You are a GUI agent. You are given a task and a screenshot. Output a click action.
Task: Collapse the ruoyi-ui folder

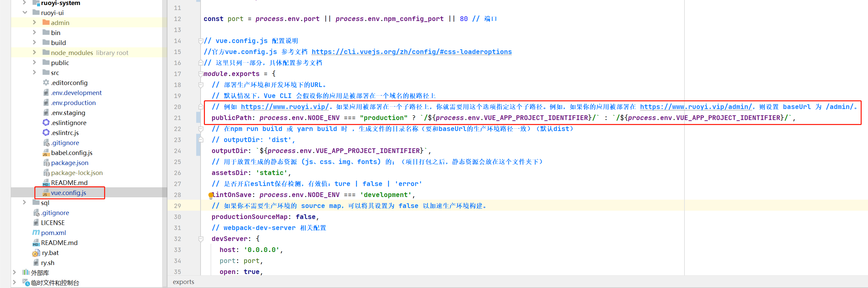tap(25, 13)
